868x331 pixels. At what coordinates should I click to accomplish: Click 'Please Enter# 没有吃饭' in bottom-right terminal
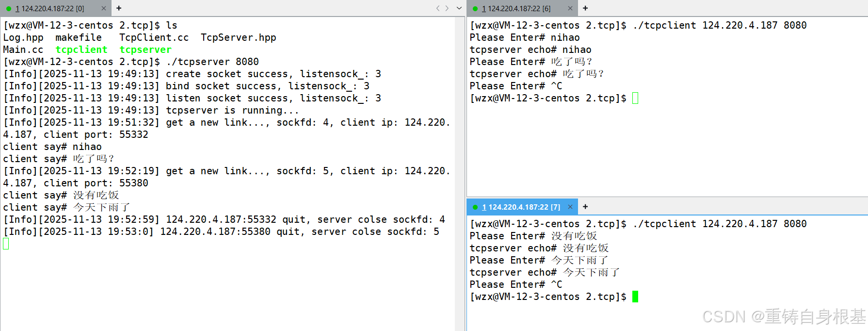pos(533,236)
